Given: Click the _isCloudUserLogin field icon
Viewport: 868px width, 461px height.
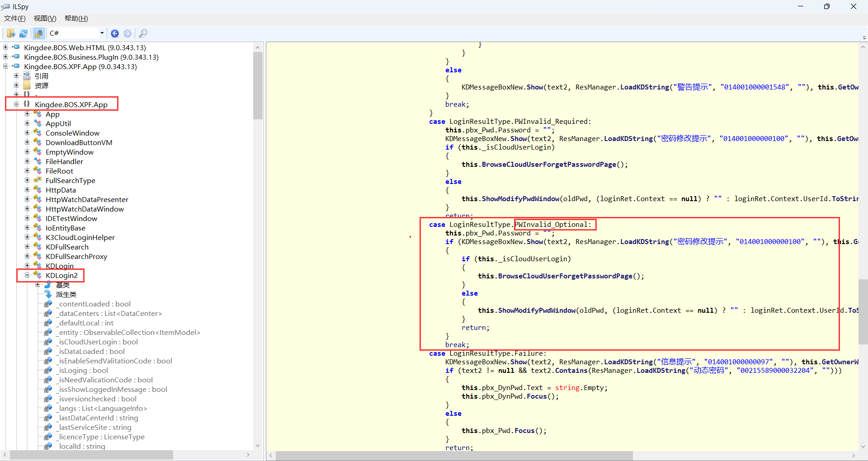Looking at the screenshot, I should coord(48,341).
